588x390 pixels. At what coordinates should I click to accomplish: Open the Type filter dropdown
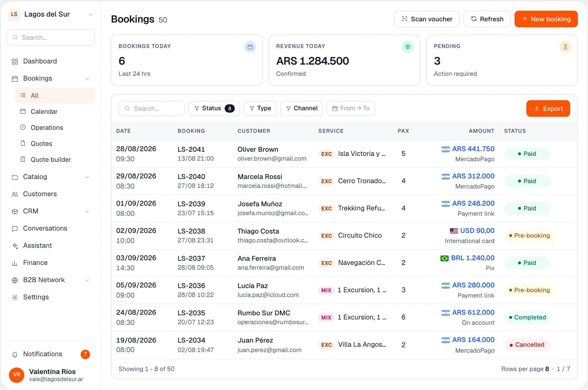click(260, 108)
